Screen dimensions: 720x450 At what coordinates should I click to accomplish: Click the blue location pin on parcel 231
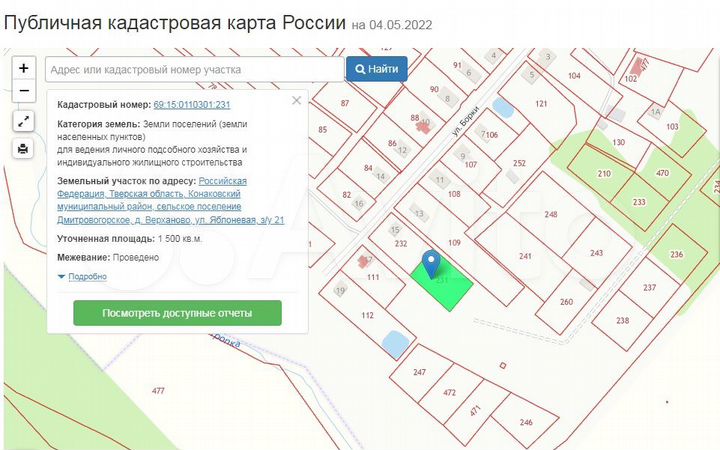[x=431, y=264]
